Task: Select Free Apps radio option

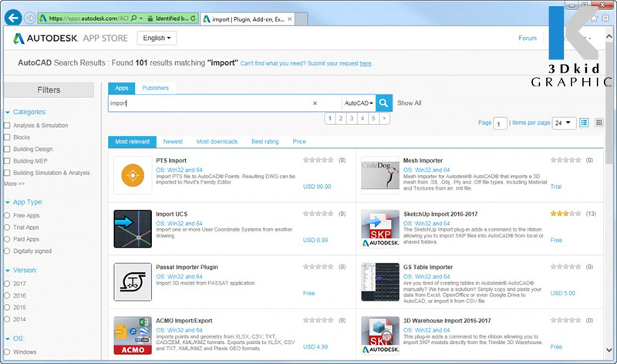Action: coord(7,216)
